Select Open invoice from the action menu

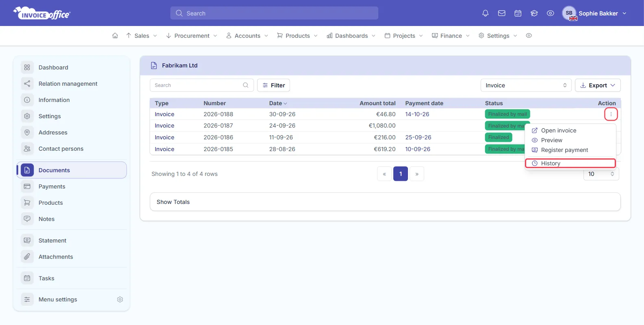[x=570, y=130]
